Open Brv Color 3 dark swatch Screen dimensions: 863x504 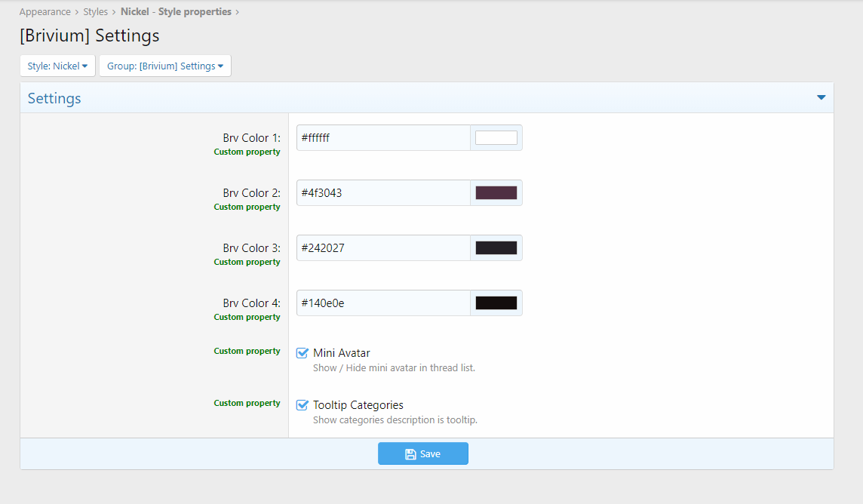point(496,248)
